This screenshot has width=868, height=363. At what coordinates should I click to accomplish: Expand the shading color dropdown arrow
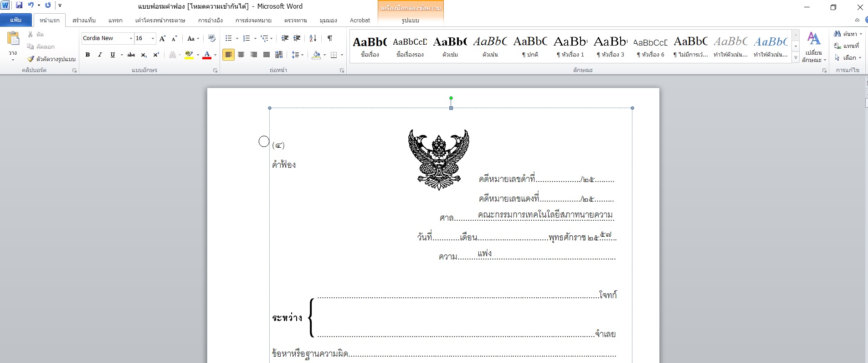click(x=324, y=55)
